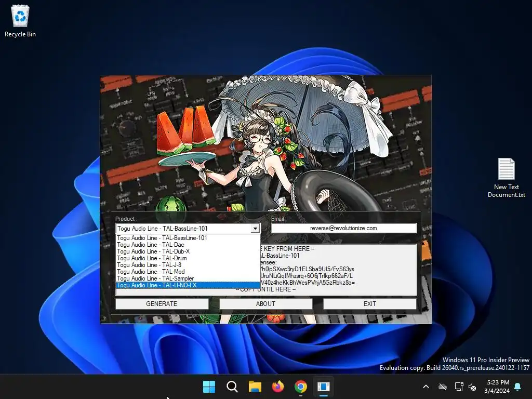Pick TAL-Drum in the product list

[x=188, y=258]
